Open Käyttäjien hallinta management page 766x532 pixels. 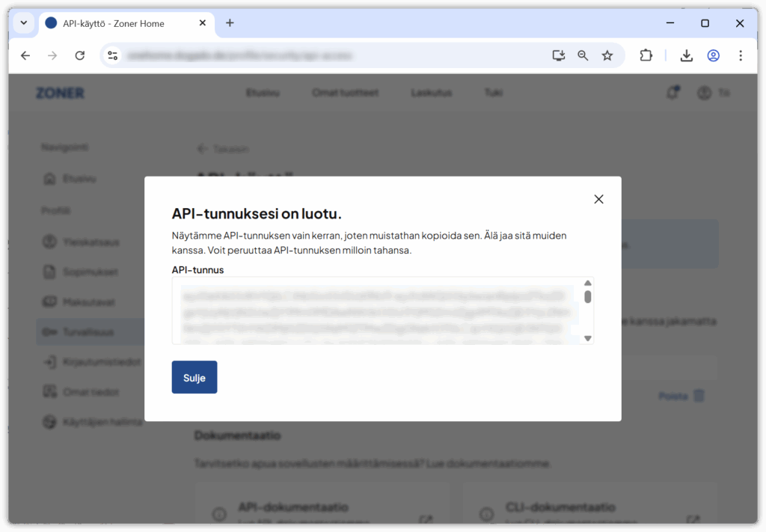point(88,421)
